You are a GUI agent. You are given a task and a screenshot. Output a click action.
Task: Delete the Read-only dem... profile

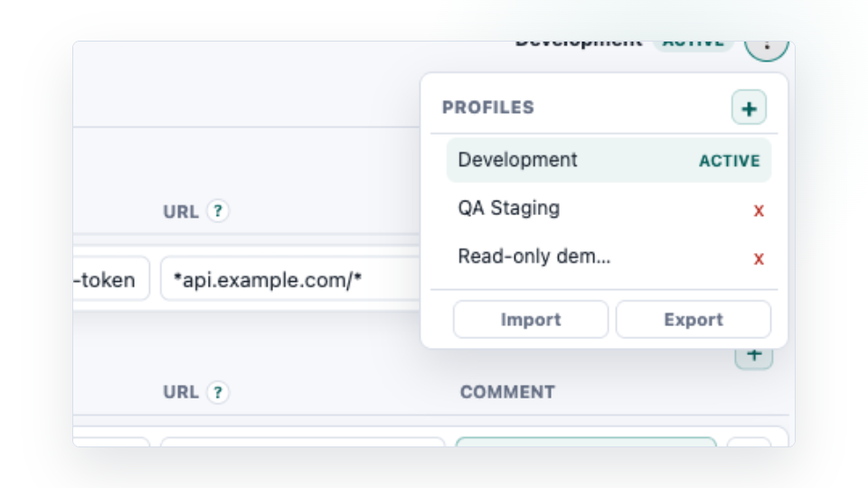(759, 258)
